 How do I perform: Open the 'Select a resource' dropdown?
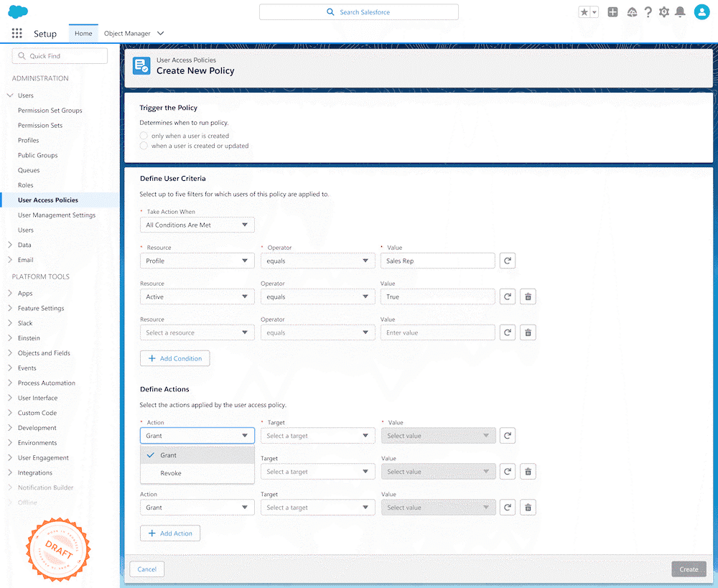(x=197, y=332)
